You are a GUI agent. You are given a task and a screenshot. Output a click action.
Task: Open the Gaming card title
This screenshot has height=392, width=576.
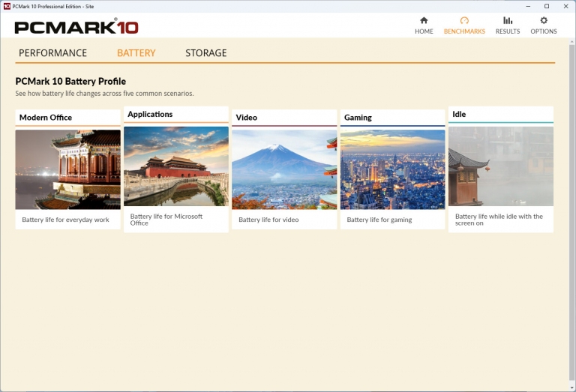pos(358,118)
